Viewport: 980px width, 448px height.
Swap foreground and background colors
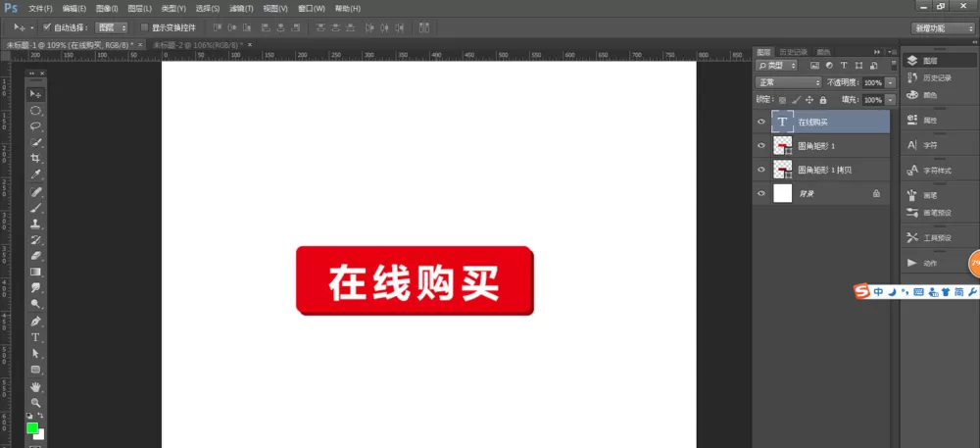pos(40,416)
